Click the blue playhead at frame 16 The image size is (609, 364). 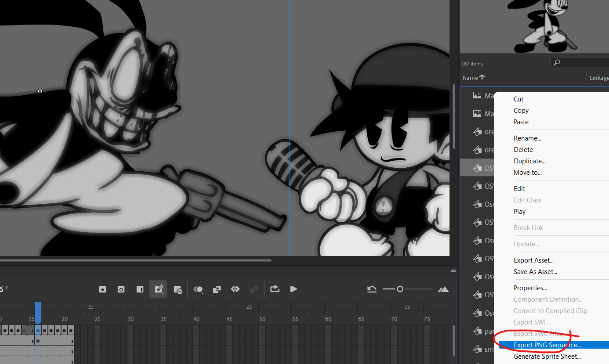point(38,312)
